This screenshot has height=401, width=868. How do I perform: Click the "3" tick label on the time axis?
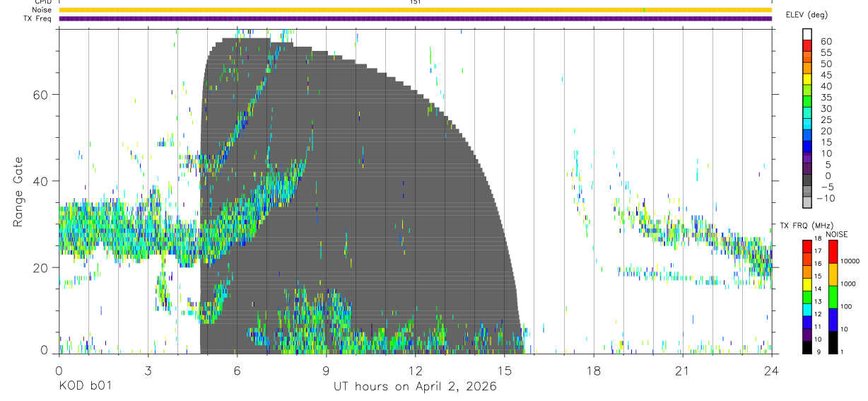click(x=148, y=371)
